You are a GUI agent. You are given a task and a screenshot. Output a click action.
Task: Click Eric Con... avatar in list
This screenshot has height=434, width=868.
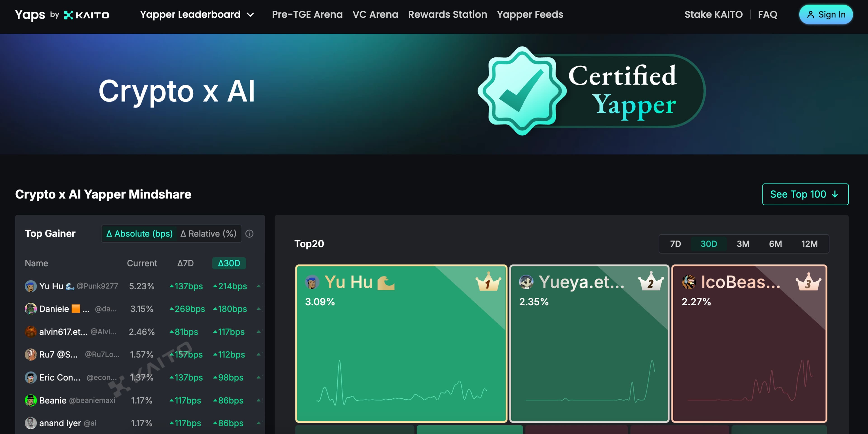tap(31, 377)
